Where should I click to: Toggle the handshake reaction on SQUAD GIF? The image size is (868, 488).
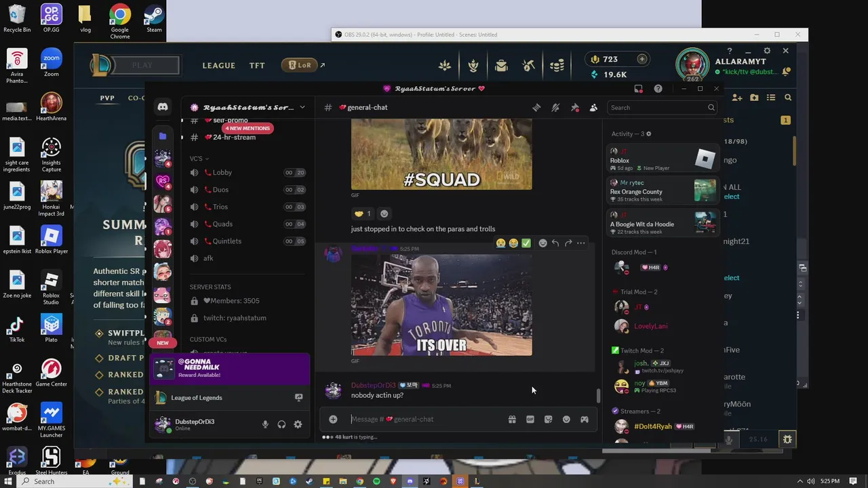pos(363,213)
